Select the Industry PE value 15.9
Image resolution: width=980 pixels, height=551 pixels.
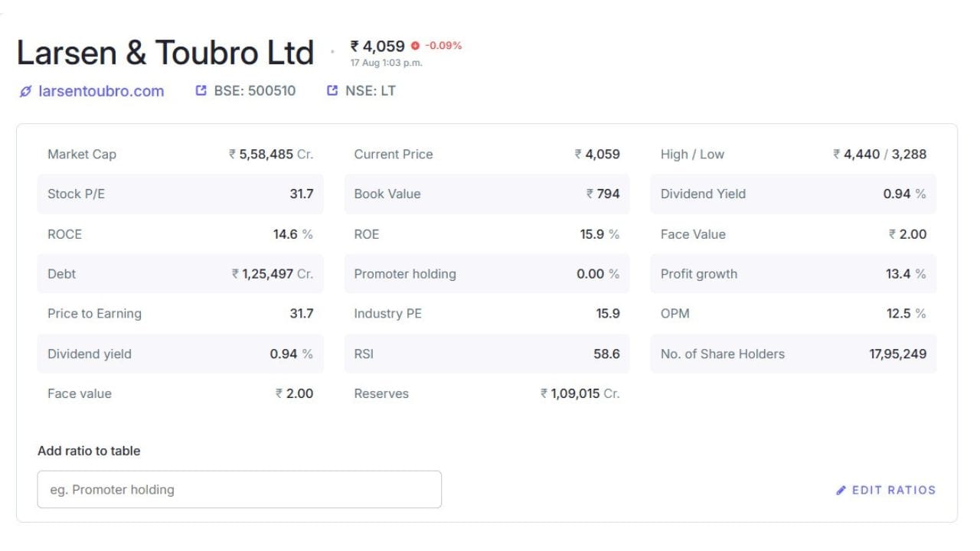pos(608,314)
